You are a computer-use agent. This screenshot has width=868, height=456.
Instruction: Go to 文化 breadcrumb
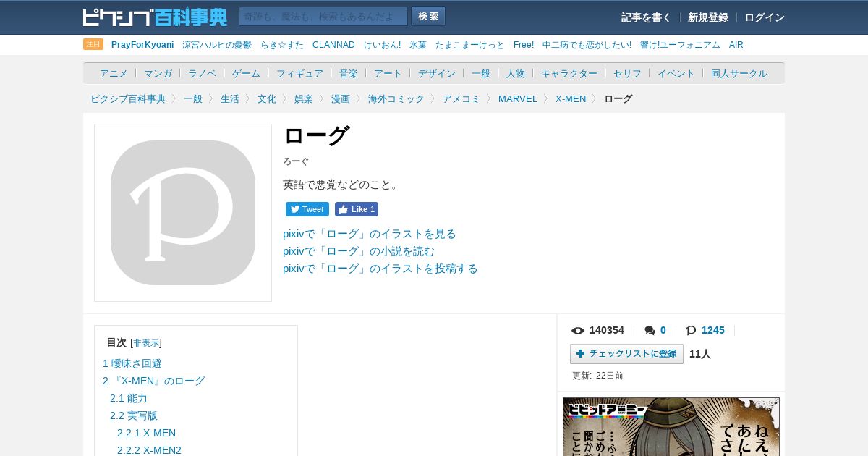tap(267, 98)
